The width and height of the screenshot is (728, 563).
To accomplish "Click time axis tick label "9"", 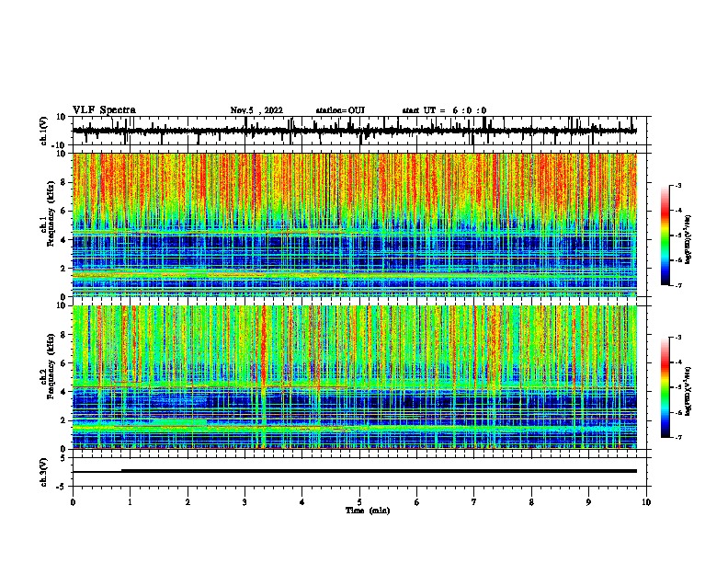I will (589, 502).
